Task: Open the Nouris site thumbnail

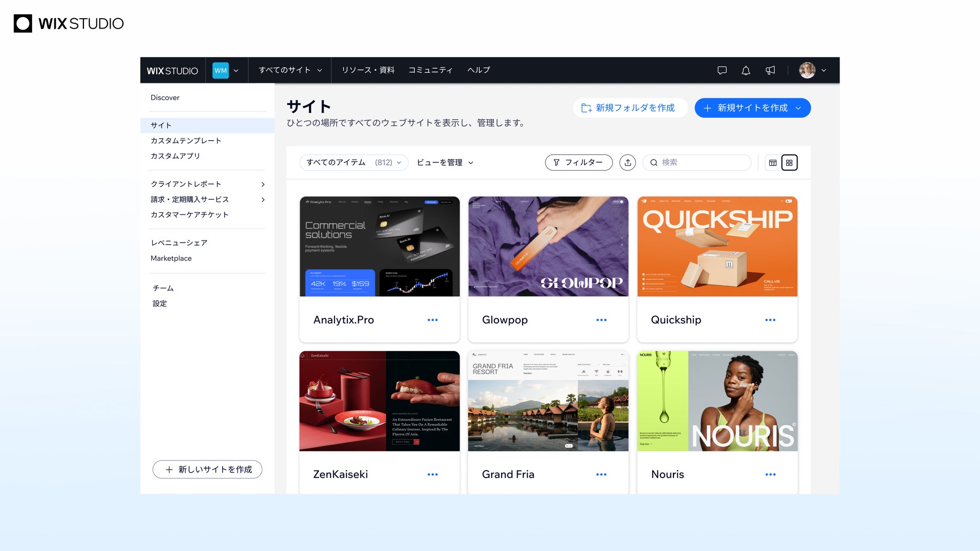Action: pyautogui.click(x=717, y=401)
